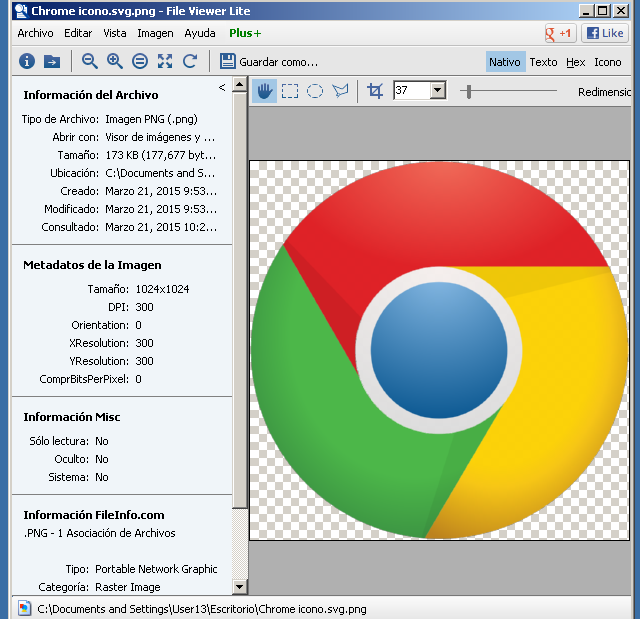Click the Plus+ upgrade menu item
The height and width of the screenshot is (619, 640).
tap(245, 33)
